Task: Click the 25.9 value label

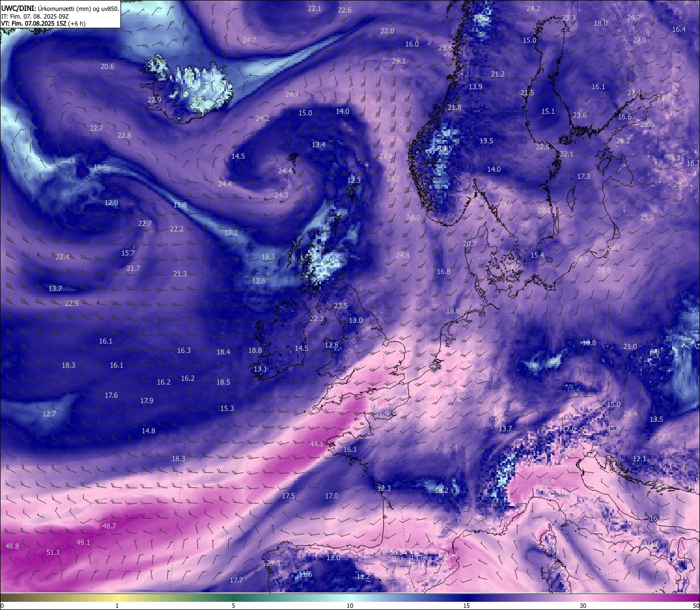Action: [647, 217]
